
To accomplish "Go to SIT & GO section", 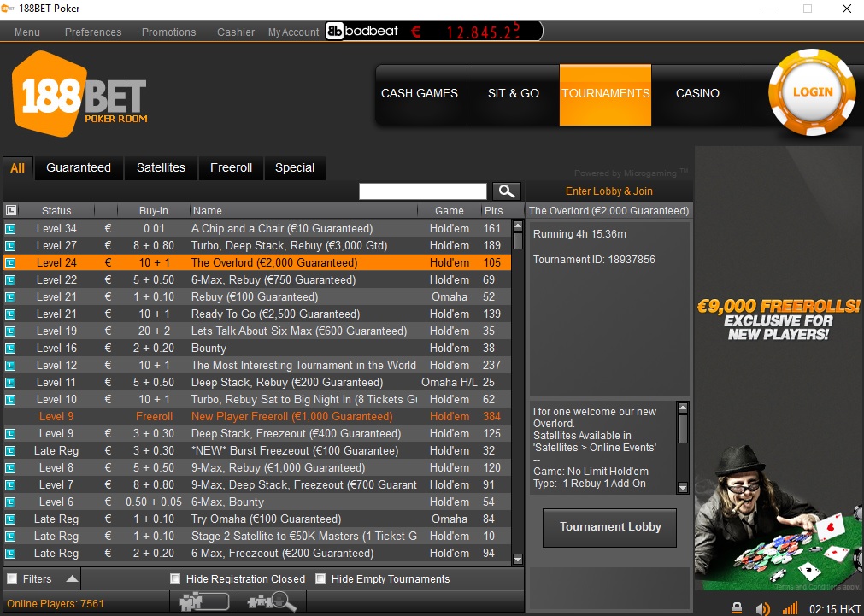I will click(513, 94).
